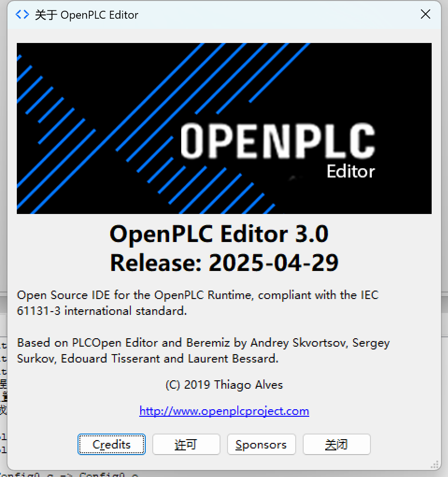Click the resize grip in dialog corner
Image resolution: width=448 pixels, height=477 pixels.
pos(434,464)
